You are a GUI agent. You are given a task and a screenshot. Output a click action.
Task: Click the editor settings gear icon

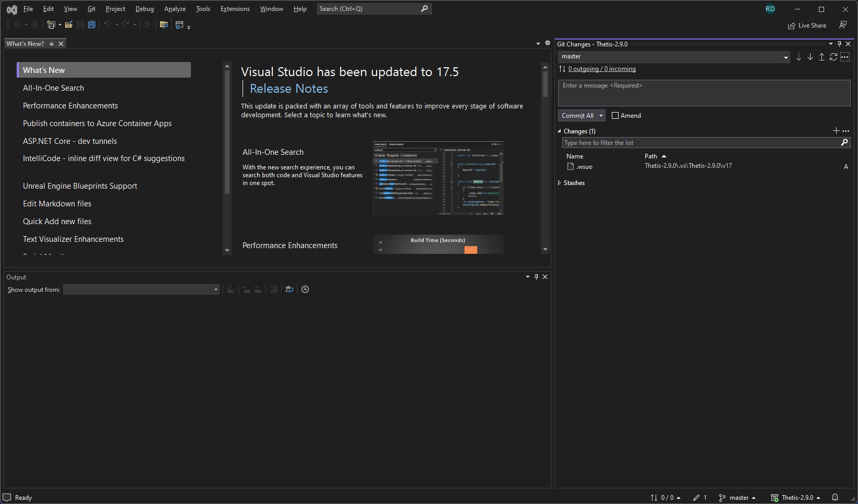[x=547, y=43]
